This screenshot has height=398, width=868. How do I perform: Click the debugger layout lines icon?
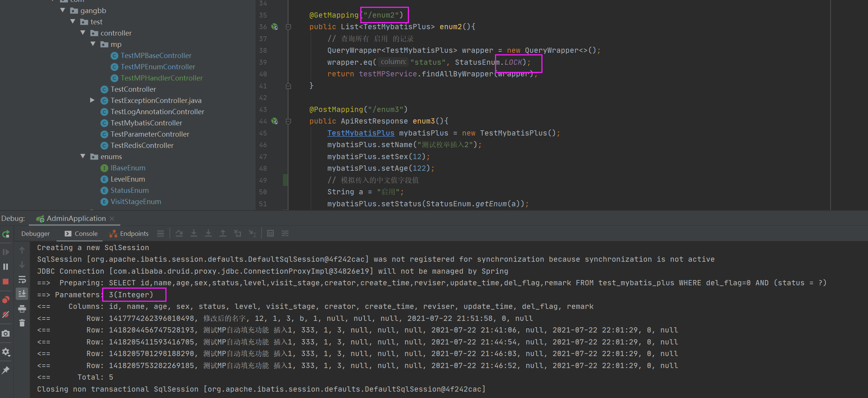(x=161, y=234)
